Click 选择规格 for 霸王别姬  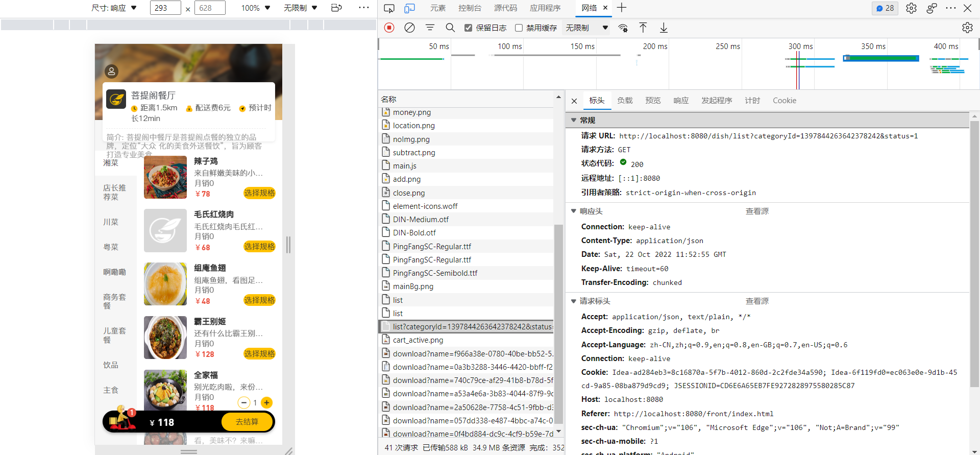click(259, 354)
